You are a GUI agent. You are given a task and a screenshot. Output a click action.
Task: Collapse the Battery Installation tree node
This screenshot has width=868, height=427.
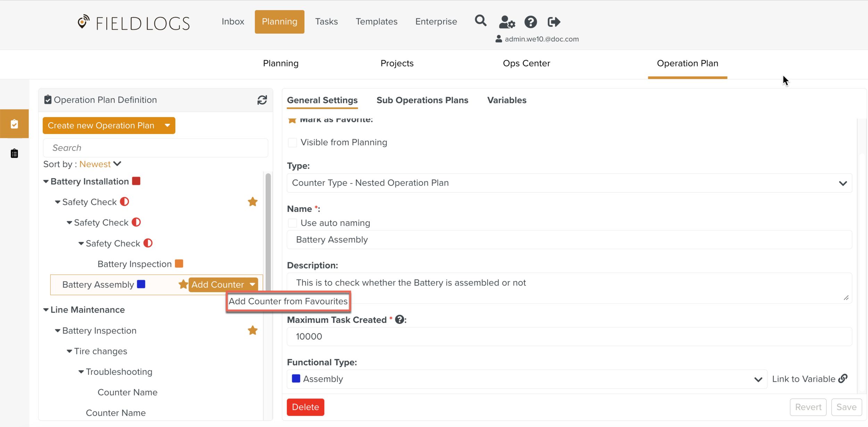[x=46, y=181]
